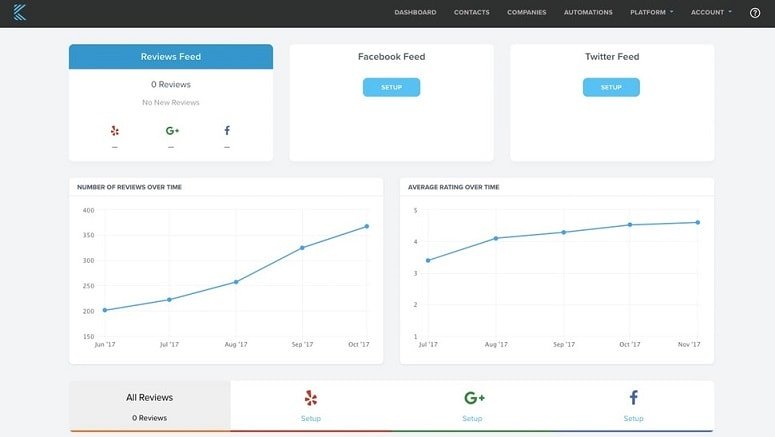The width and height of the screenshot is (775, 437).
Task: Navigate to Automations
Action: point(588,12)
